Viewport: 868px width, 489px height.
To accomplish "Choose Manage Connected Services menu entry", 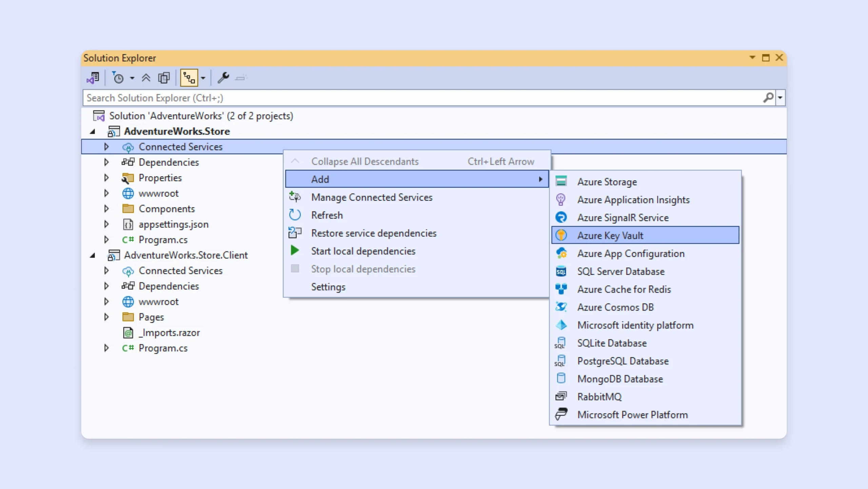I will tap(372, 197).
